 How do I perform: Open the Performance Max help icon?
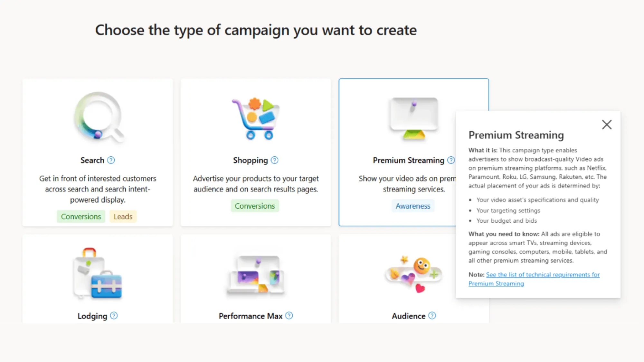coord(289,316)
